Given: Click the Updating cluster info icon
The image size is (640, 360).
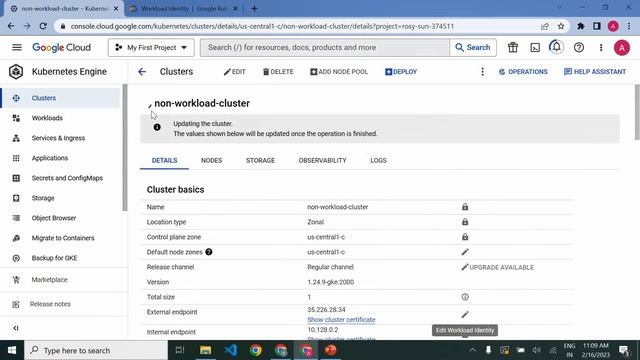Looking at the screenshot, I should 157,127.
